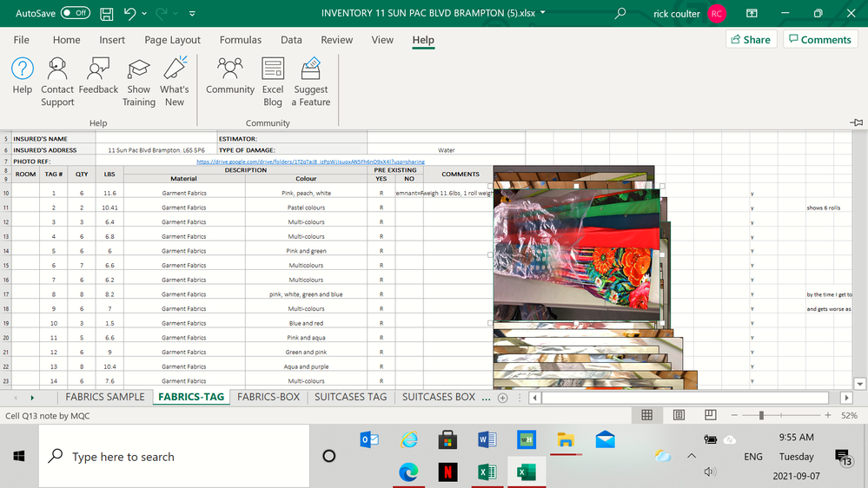Switch to the Formulas tab

pyautogui.click(x=241, y=40)
